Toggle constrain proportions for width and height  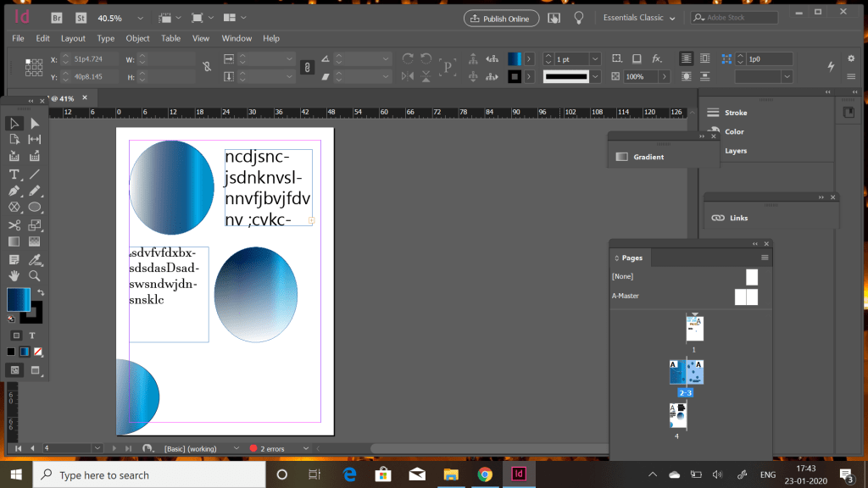[x=207, y=67]
